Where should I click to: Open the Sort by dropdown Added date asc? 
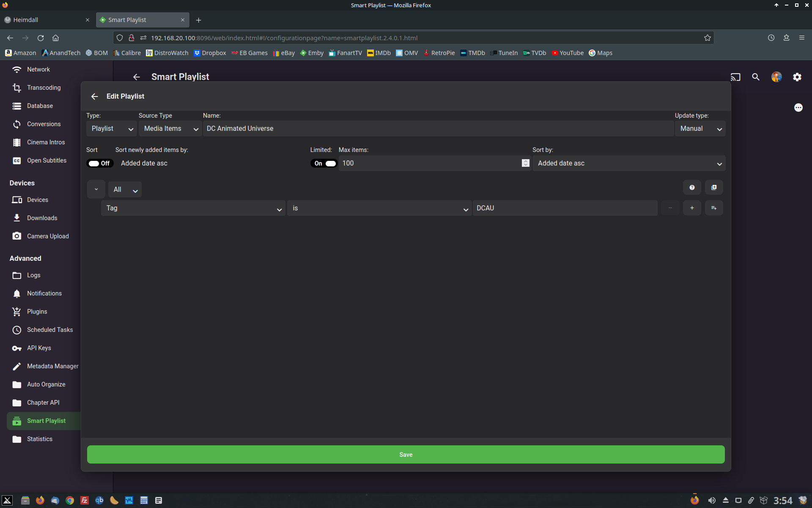tap(629, 163)
